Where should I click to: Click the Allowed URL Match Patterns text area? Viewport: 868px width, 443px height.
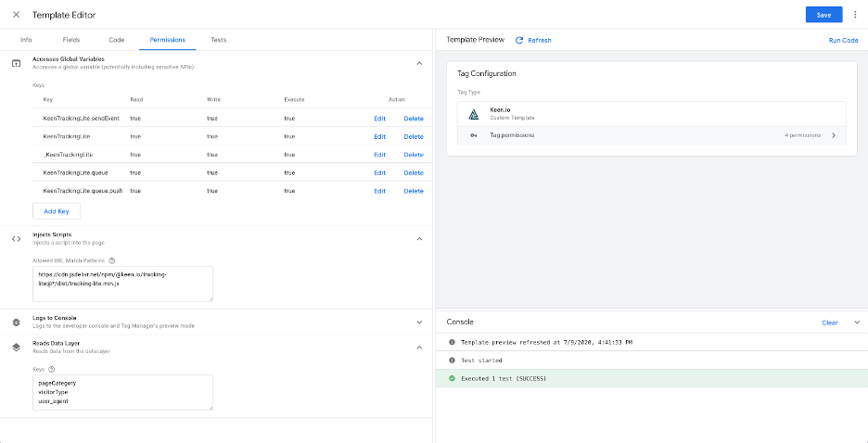123,284
